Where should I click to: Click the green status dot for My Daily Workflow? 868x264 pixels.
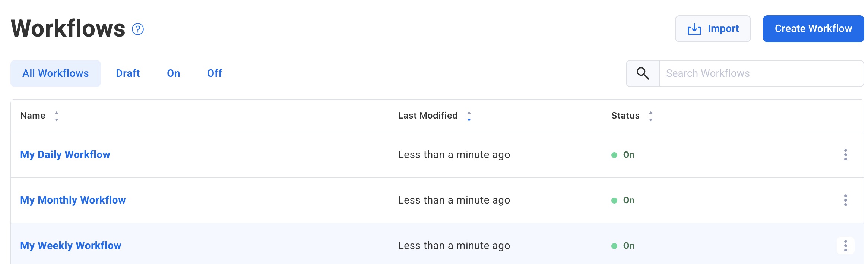[614, 155]
